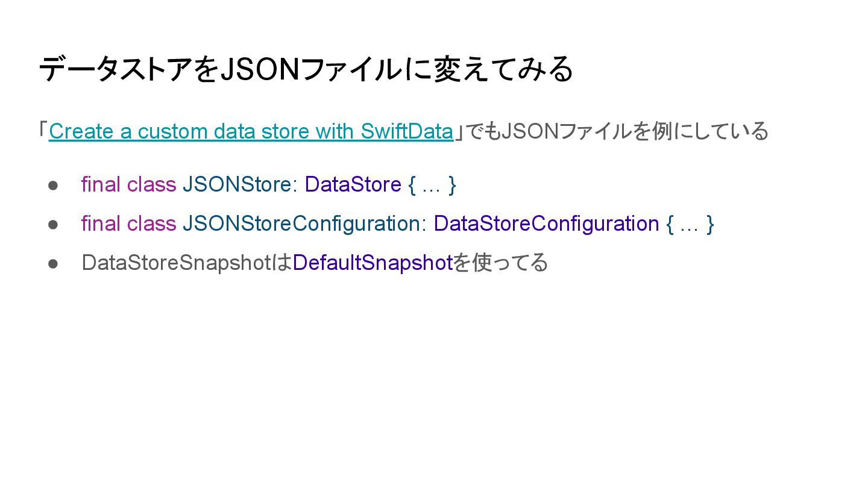Click the purple DefaultSnapshot text
Image resolution: width=868 pixels, height=488 pixels.
click(373, 263)
